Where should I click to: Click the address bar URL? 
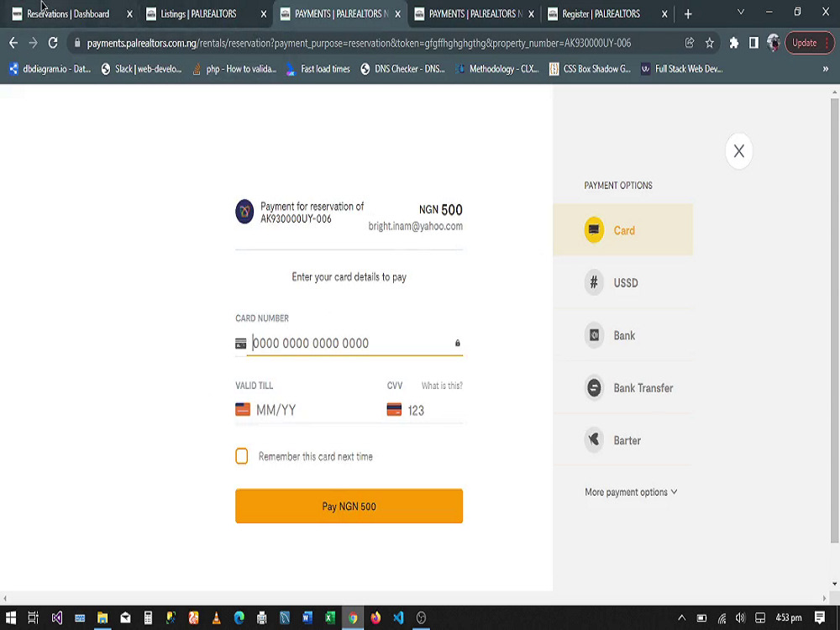click(359, 43)
